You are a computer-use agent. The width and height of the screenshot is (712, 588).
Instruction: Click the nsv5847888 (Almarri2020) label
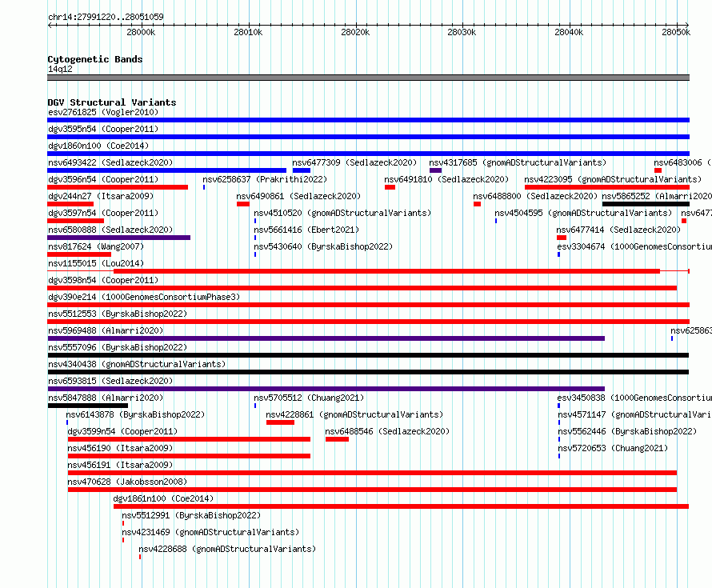106,398
